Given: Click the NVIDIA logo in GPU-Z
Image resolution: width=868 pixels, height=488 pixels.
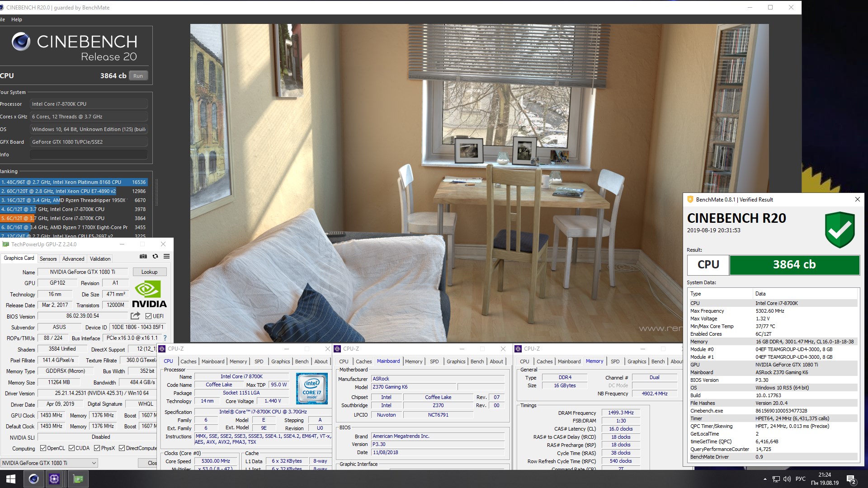Looking at the screenshot, I should [149, 294].
